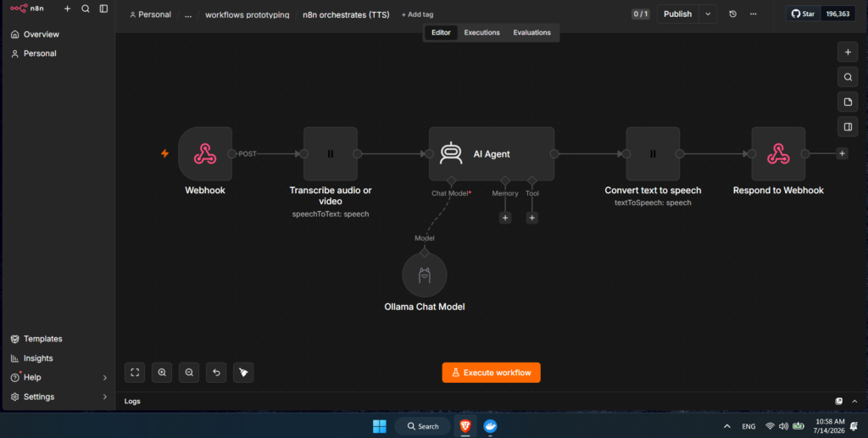The width and height of the screenshot is (868, 438).
Task: Click the taskbar Search box
Action: point(422,426)
